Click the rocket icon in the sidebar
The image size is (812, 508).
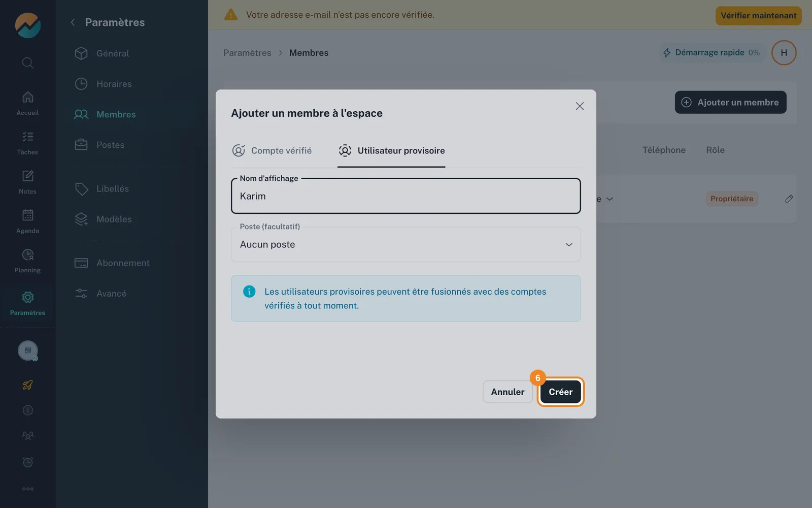tap(28, 385)
